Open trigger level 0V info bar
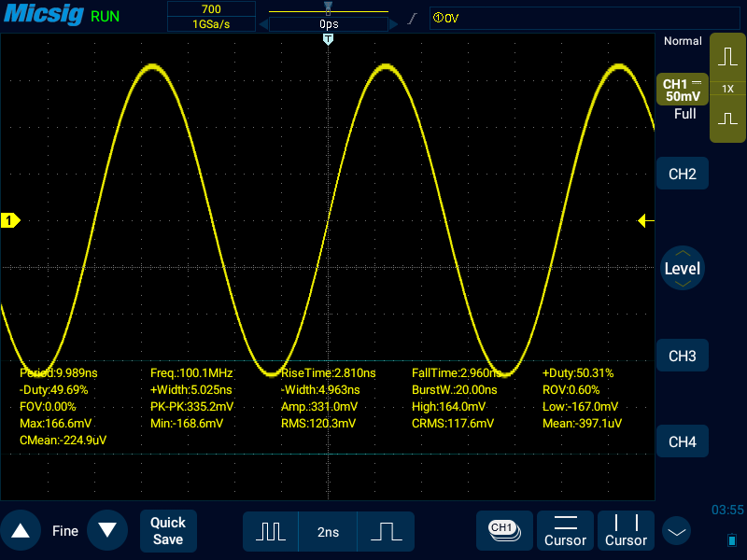Viewport: 747px width, 560px height. [x=585, y=18]
